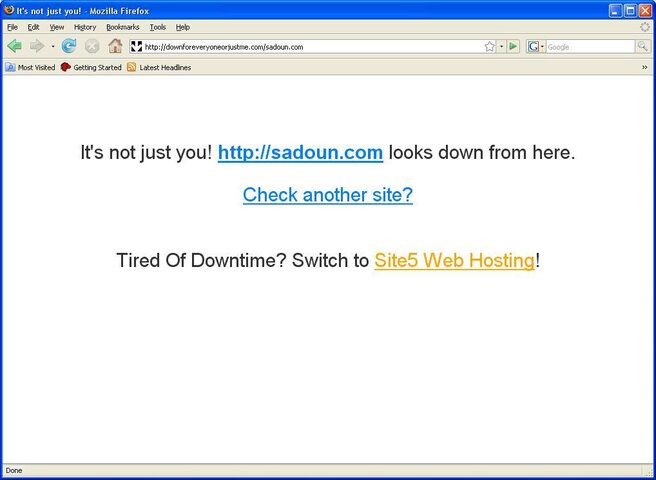Open the Latest Headlines feed bookmark
Screen dimensions: 656x480
point(159,67)
